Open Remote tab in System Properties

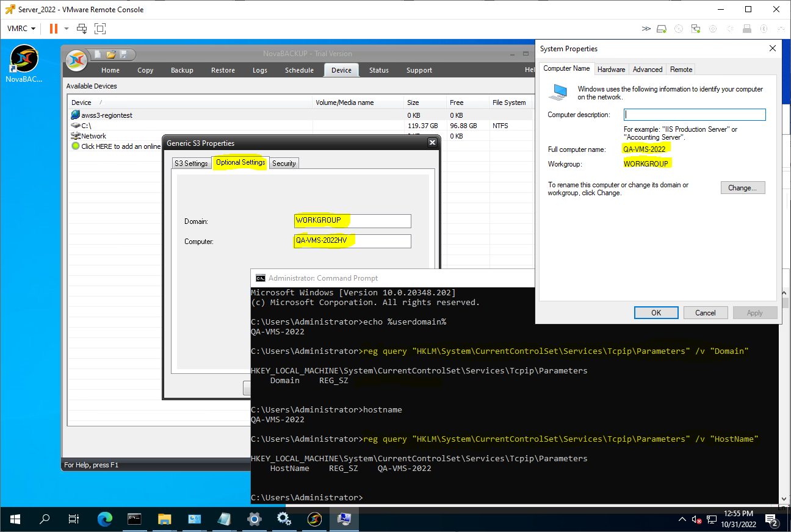tap(681, 70)
